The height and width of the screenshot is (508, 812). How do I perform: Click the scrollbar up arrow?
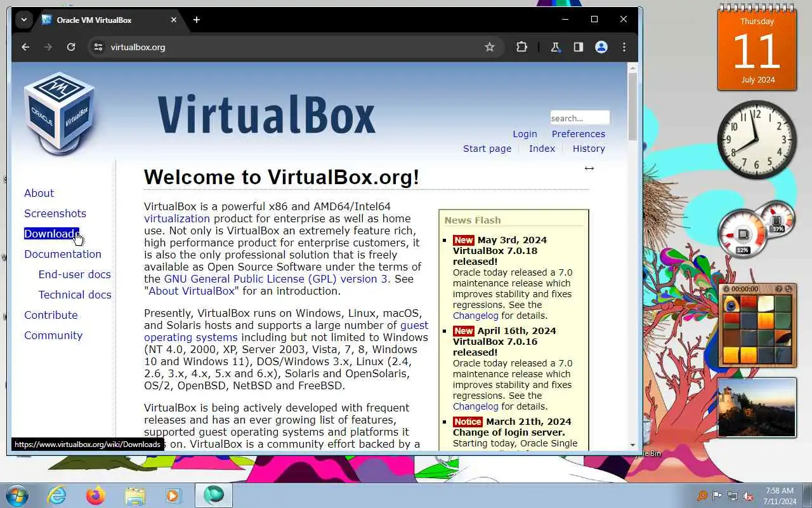632,67
